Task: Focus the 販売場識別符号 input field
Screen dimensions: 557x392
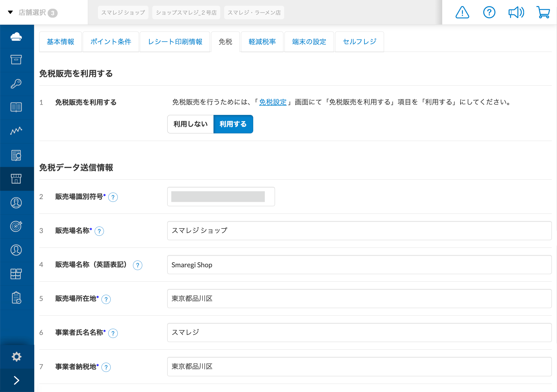Action: tap(221, 196)
